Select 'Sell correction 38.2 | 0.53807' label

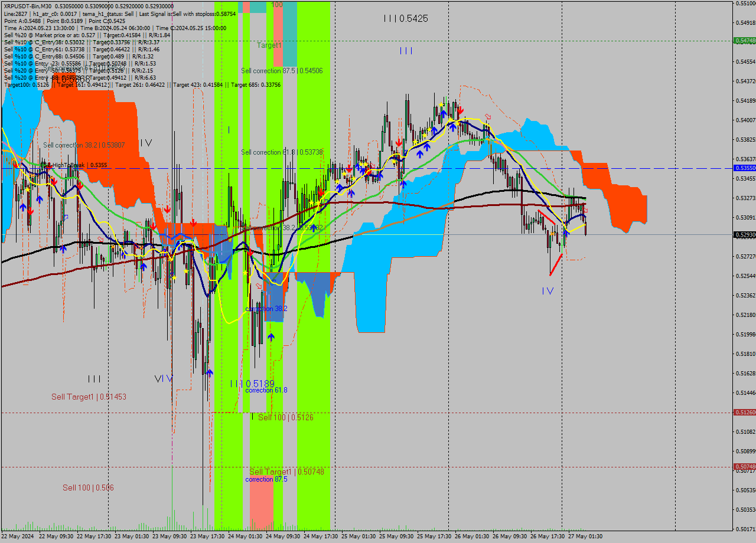coord(84,145)
